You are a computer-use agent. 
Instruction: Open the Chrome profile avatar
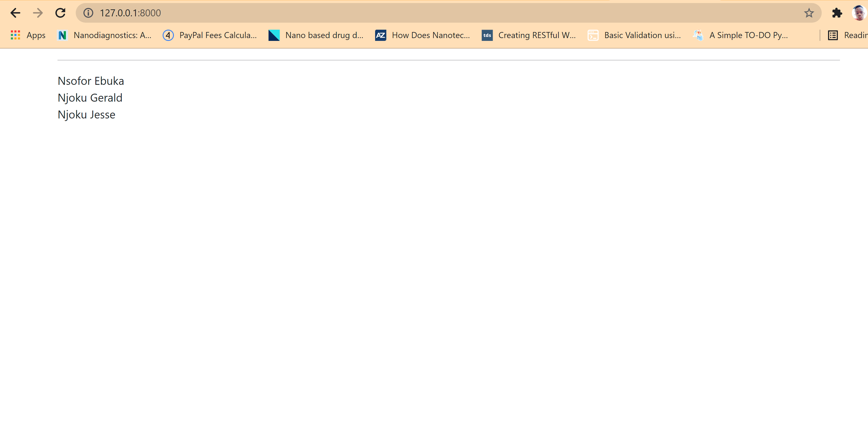pos(859,13)
